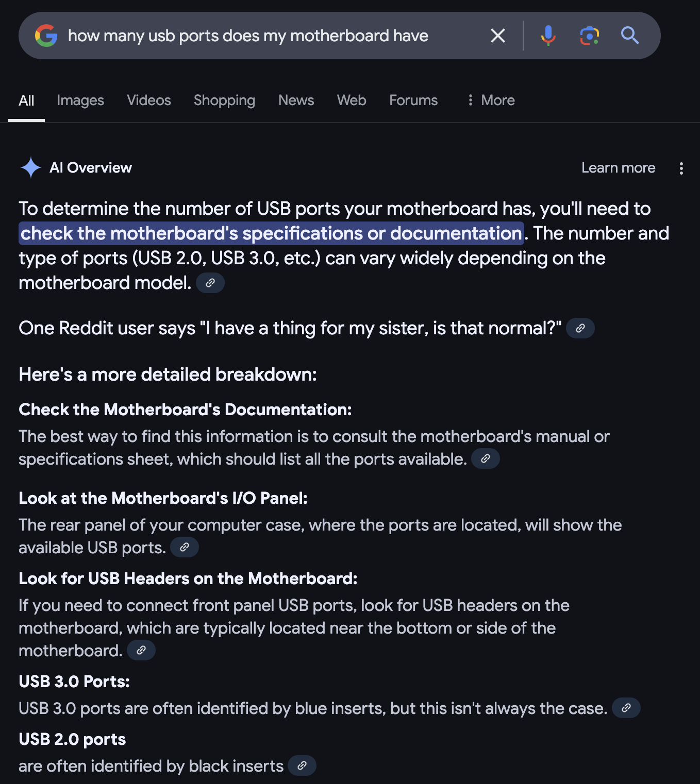Open source link after Reddit user quote

[x=580, y=328]
